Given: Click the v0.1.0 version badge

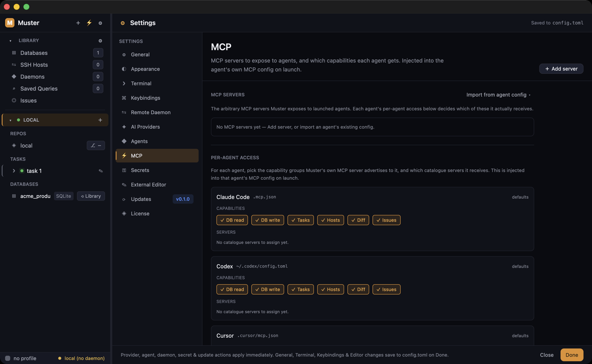Looking at the screenshot, I should [x=183, y=199].
